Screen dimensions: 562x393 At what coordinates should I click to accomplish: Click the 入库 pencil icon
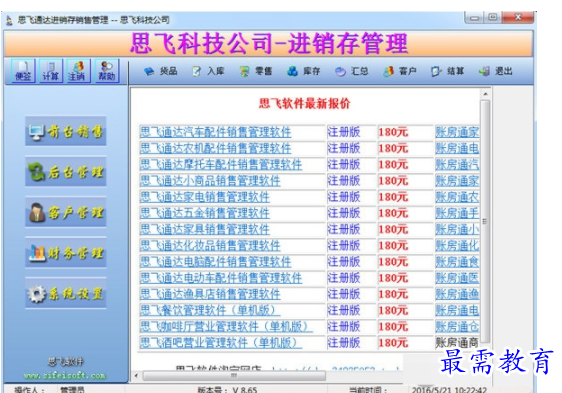pyautogui.click(x=197, y=71)
